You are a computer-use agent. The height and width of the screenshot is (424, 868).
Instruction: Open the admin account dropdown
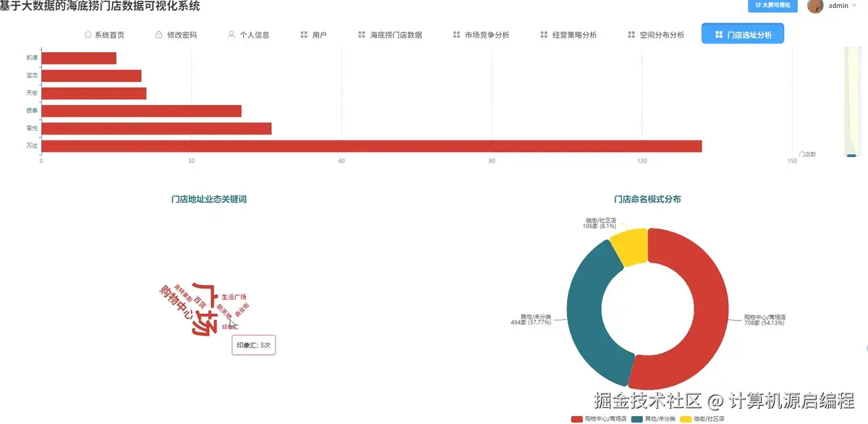click(843, 6)
